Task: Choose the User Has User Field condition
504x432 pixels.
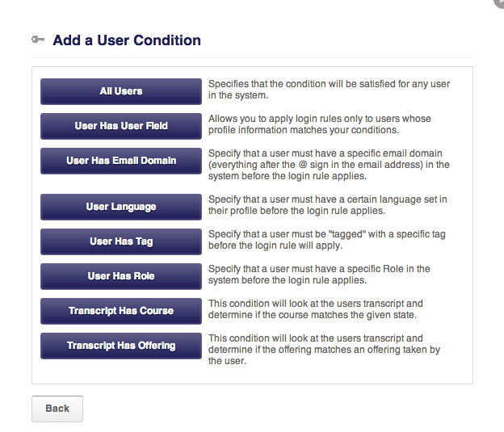Action: (x=121, y=126)
